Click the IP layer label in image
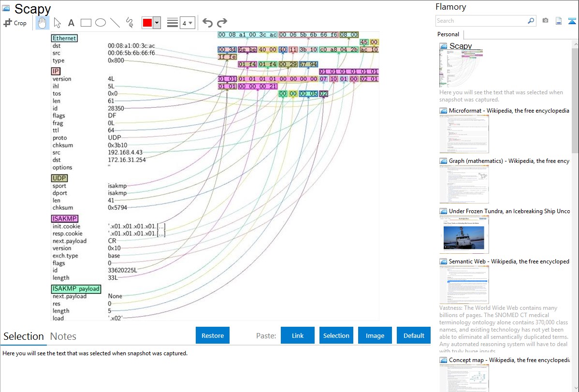Image resolution: width=579 pixels, height=392 pixels. 56,71
